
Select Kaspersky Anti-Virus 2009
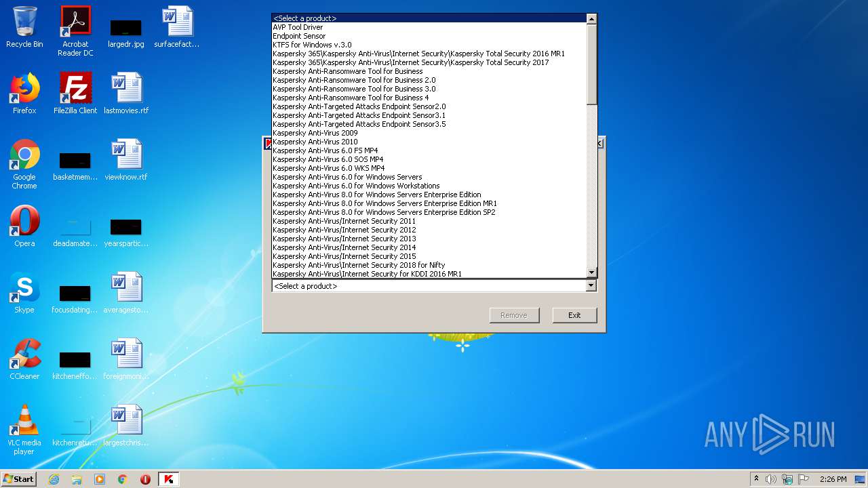click(x=429, y=133)
